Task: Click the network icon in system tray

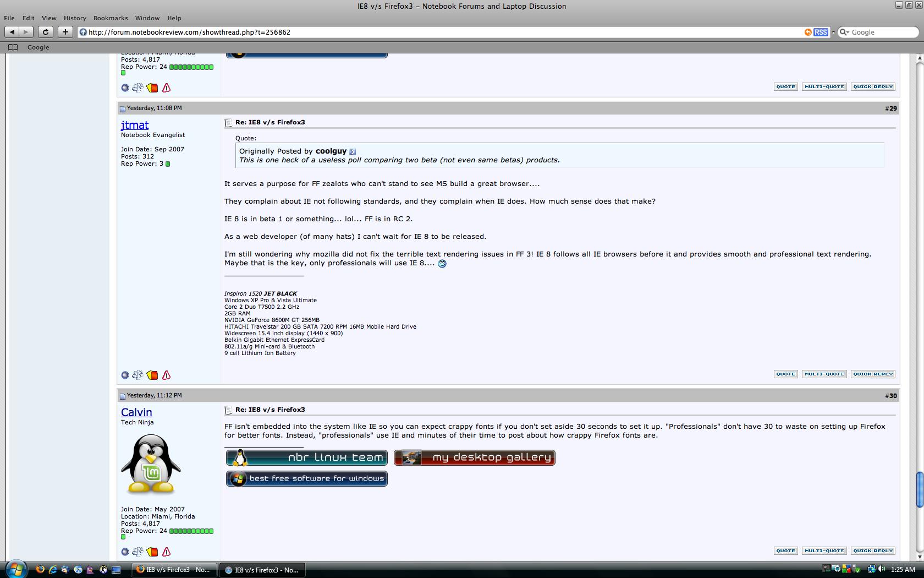Action: [x=871, y=569]
